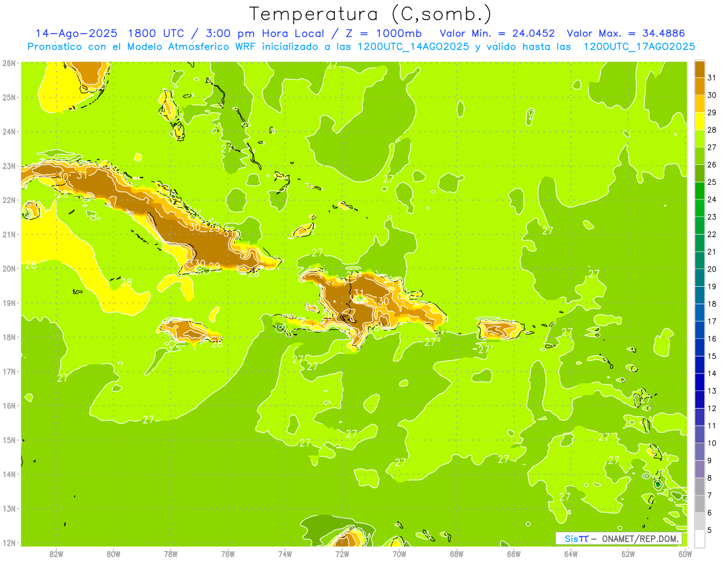Click the color scale value 13

coord(712,391)
